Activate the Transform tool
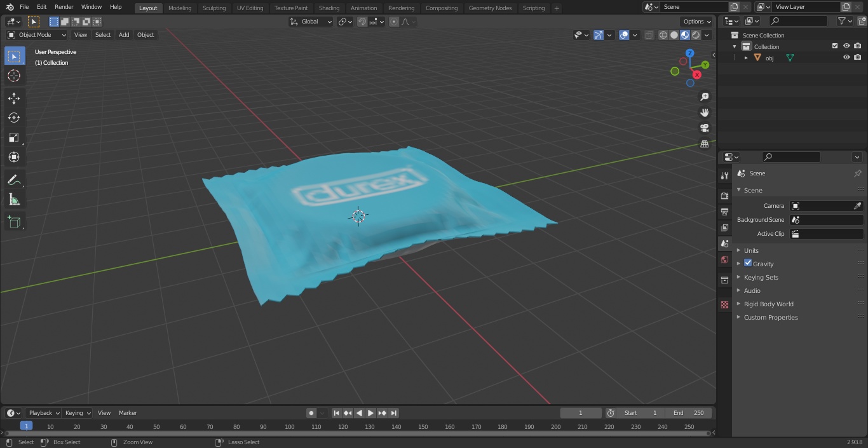Viewport: 868px width, 448px height. (x=14, y=157)
